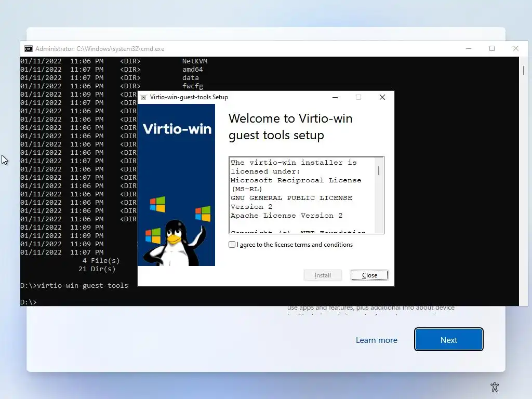Click the '4 File(s)' summary line

pos(101,261)
